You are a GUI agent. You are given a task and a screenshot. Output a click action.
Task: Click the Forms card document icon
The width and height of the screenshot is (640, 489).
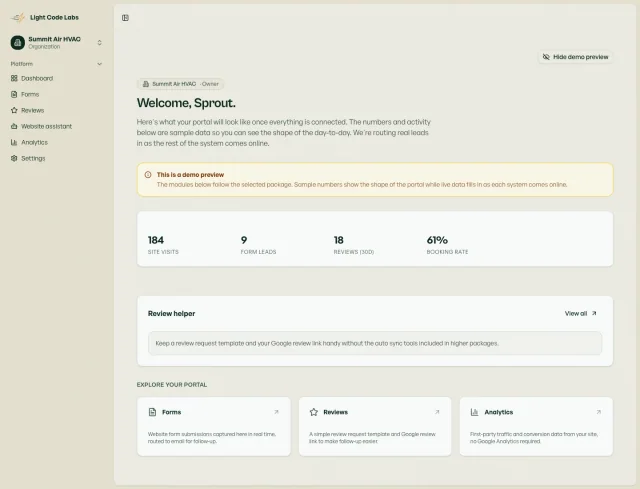point(152,412)
